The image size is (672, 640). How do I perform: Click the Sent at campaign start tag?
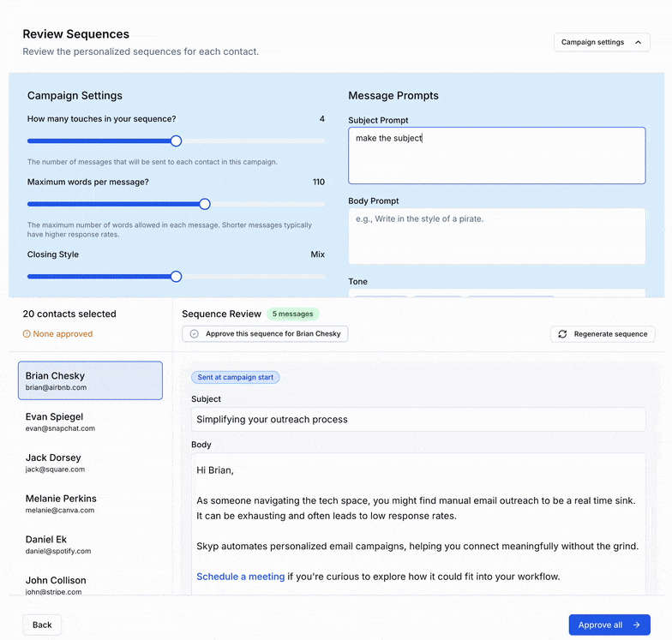coord(235,377)
